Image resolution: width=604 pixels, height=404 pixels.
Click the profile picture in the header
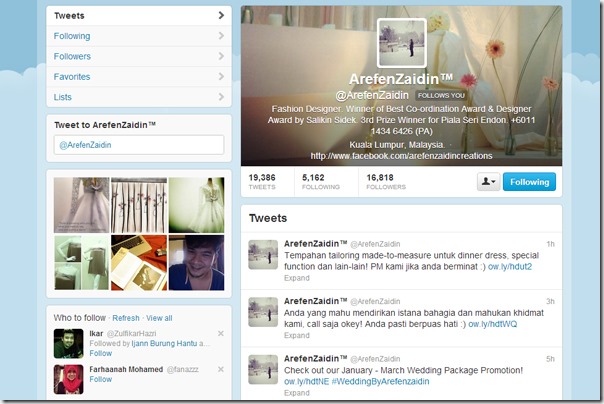(x=402, y=43)
